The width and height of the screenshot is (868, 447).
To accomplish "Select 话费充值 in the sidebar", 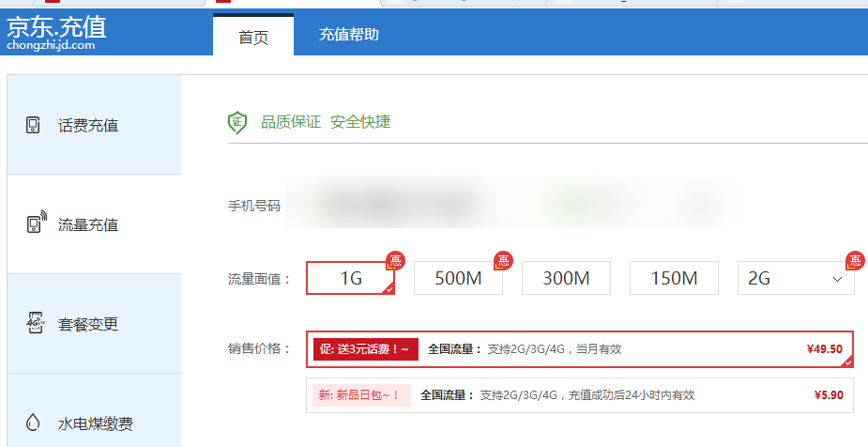I will (94, 125).
